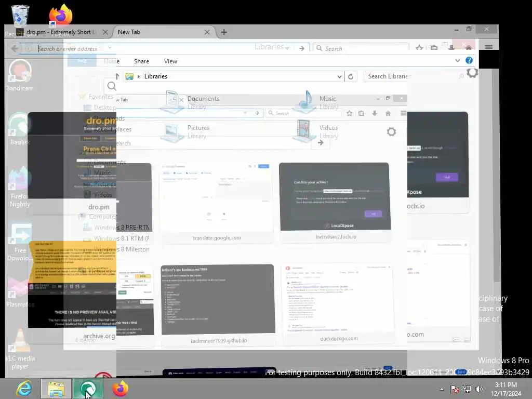532x399 pixels.
Task: Click the Firefox taskbar icon
Action: point(121,389)
